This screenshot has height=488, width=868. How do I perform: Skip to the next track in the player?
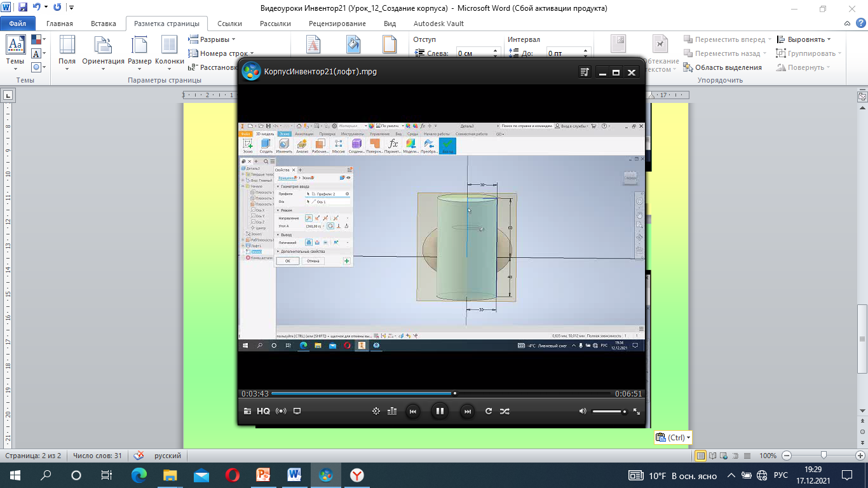tap(467, 411)
